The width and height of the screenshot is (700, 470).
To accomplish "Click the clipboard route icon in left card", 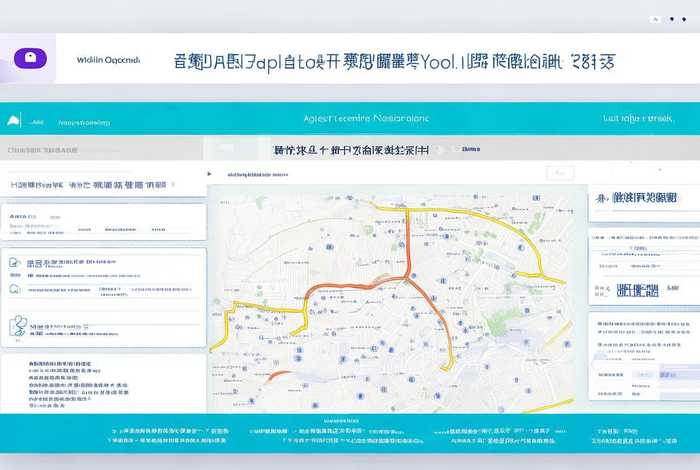I will tap(17, 326).
